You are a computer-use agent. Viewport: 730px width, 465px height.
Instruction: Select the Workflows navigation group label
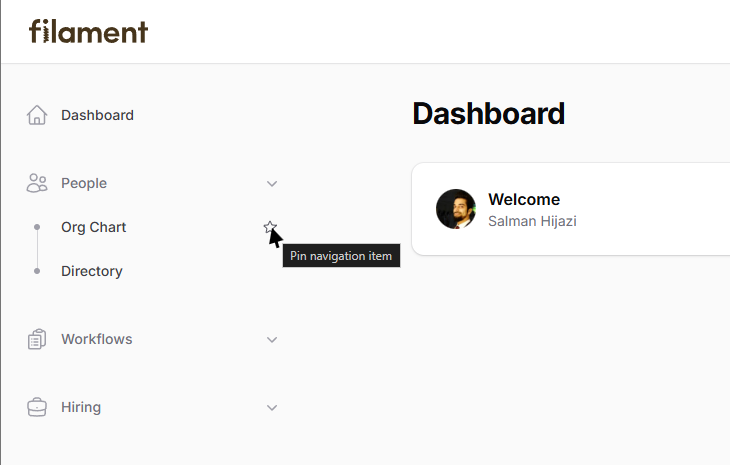(x=96, y=339)
